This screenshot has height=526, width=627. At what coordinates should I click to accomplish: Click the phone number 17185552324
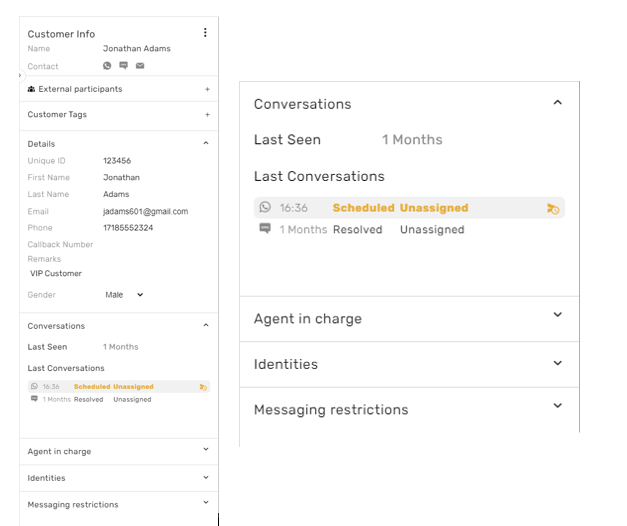[128, 228]
